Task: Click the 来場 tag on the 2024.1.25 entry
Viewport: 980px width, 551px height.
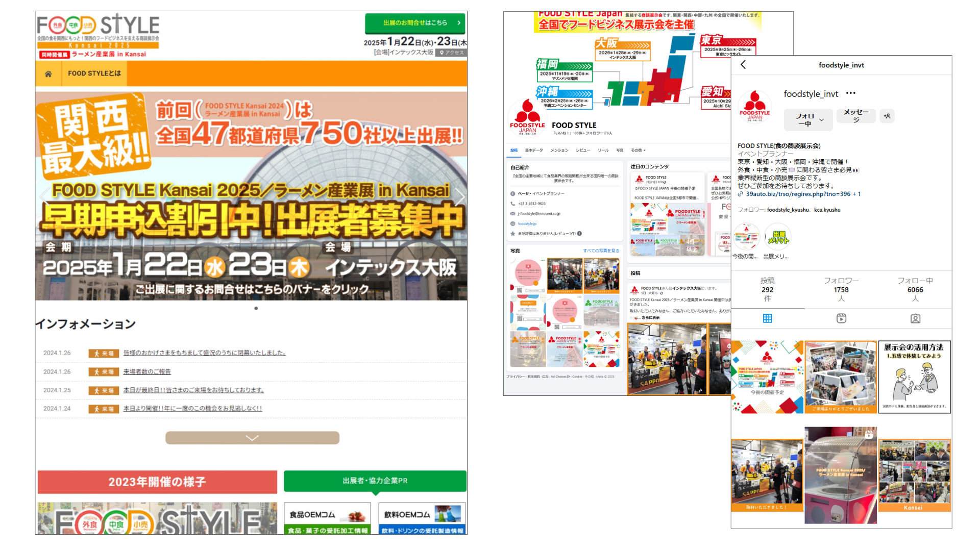Action: coord(104,390)
